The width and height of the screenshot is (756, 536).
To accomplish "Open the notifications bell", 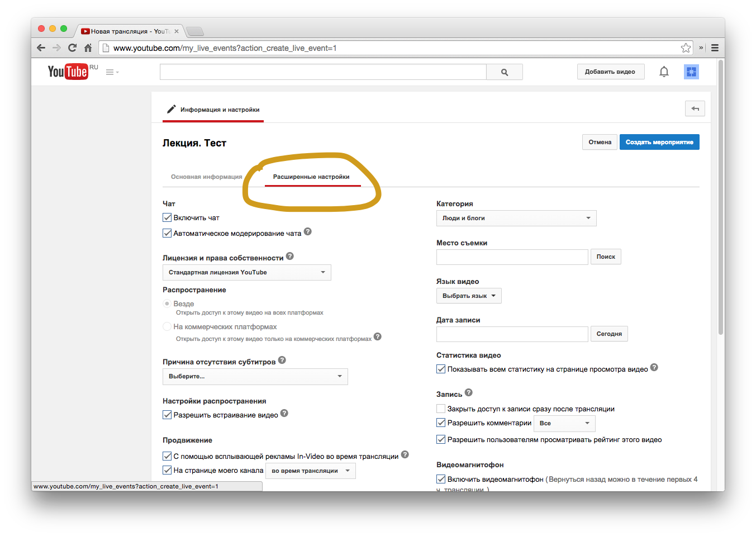I will point(664,72).
